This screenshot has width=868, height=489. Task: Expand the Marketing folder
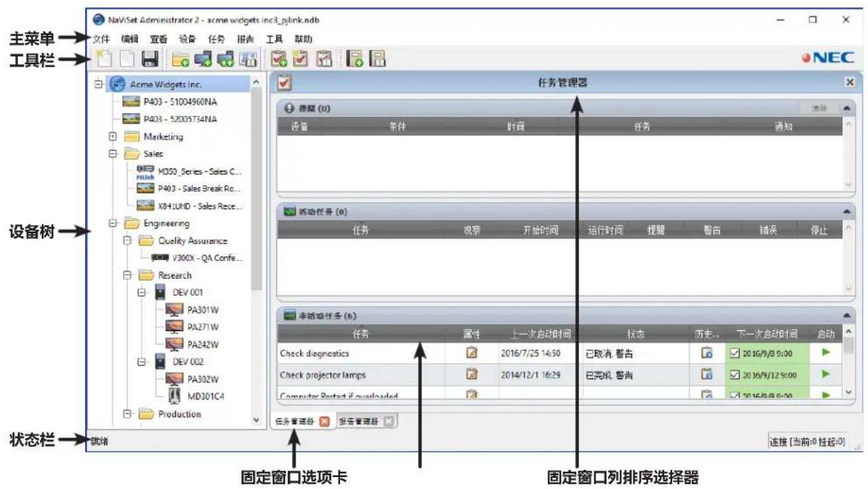pyautogui.click(x=112, y=137)
